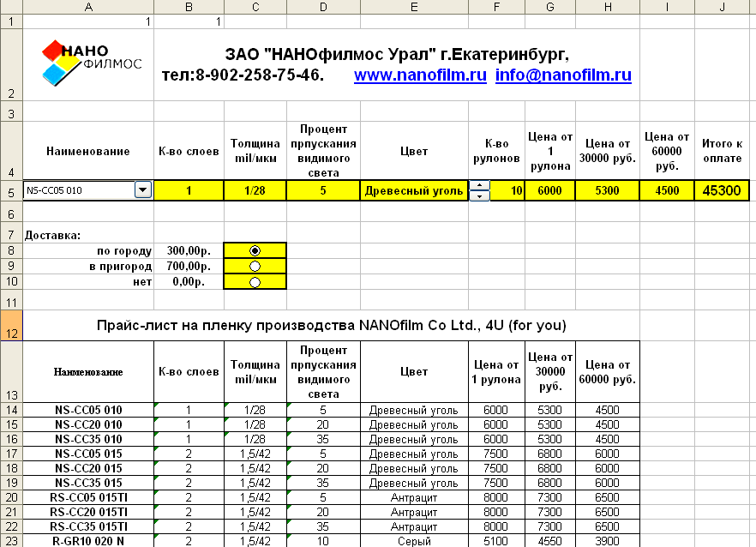Click yellow thickness cell 1/28 in row 5
The width and height of the screenshot is (756, 547).
pos(255,190)
